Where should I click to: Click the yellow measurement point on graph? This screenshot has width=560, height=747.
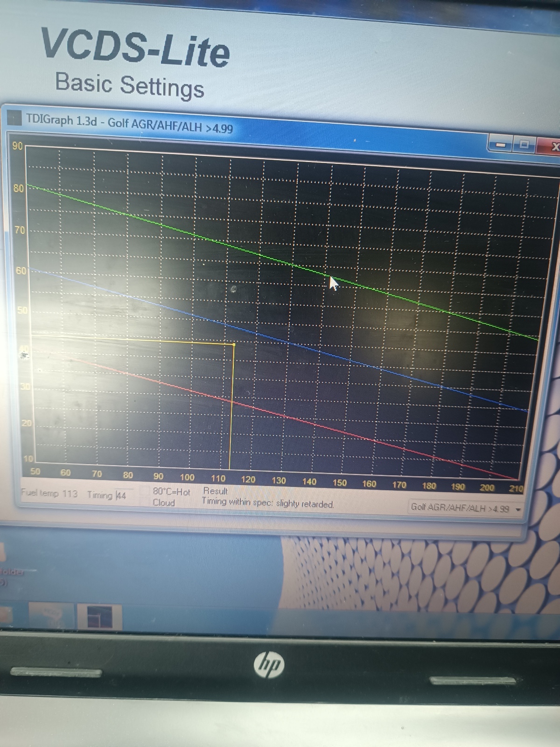(234, 345)
